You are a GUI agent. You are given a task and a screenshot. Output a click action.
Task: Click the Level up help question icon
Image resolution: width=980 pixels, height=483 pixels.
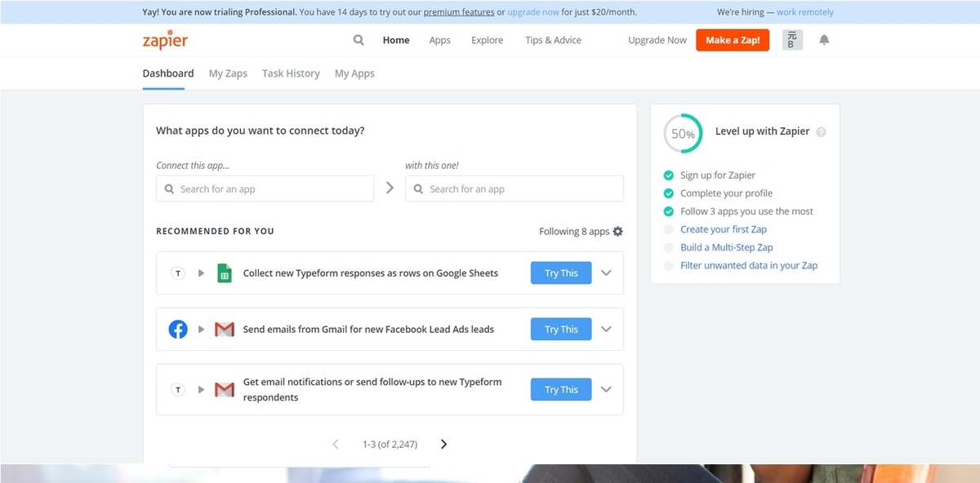(x=821, y=132)
